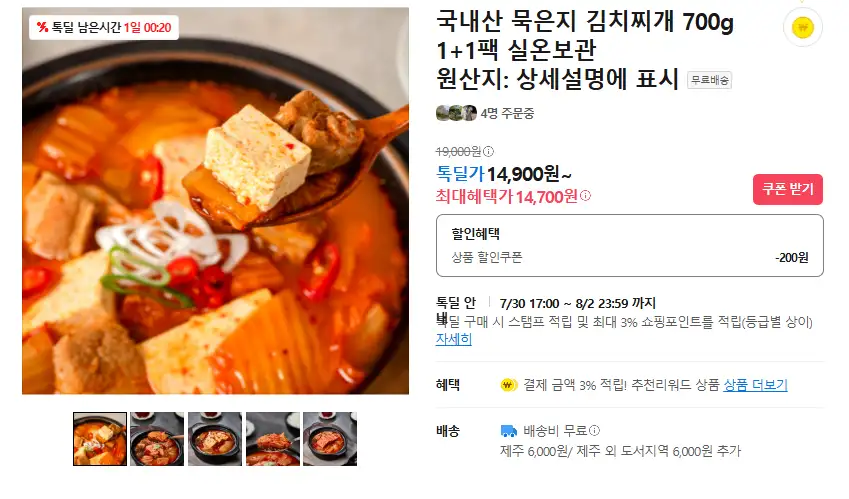The width and height of the screenshot is (849, 499).
Task: Select the third product thumbnail
Action: 215,439
